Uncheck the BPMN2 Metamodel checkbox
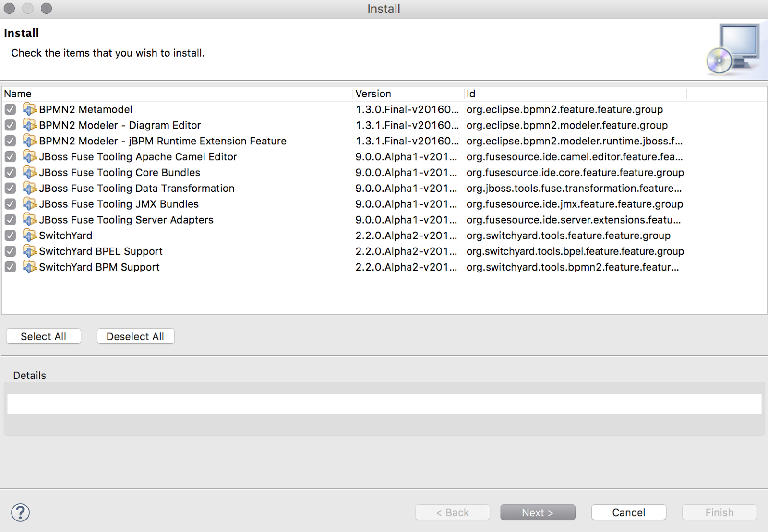This screenshot has width=768, height=532. (x=10, y=109)
